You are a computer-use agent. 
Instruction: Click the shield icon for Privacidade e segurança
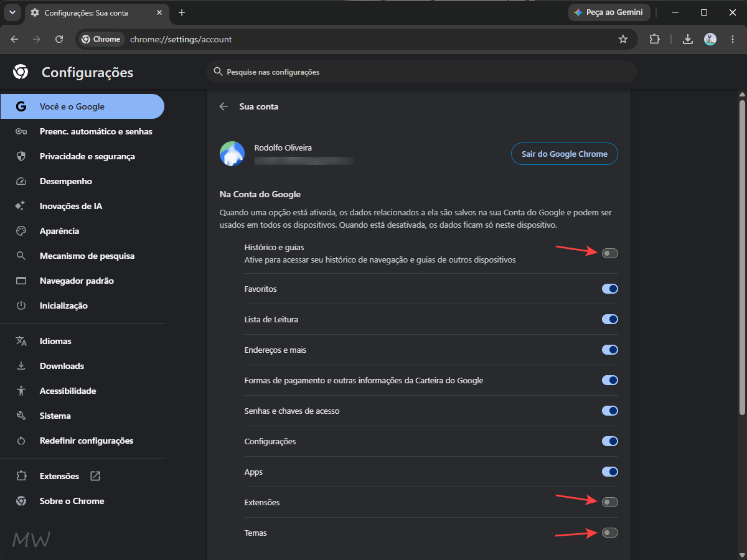click(x=21, y=156)
